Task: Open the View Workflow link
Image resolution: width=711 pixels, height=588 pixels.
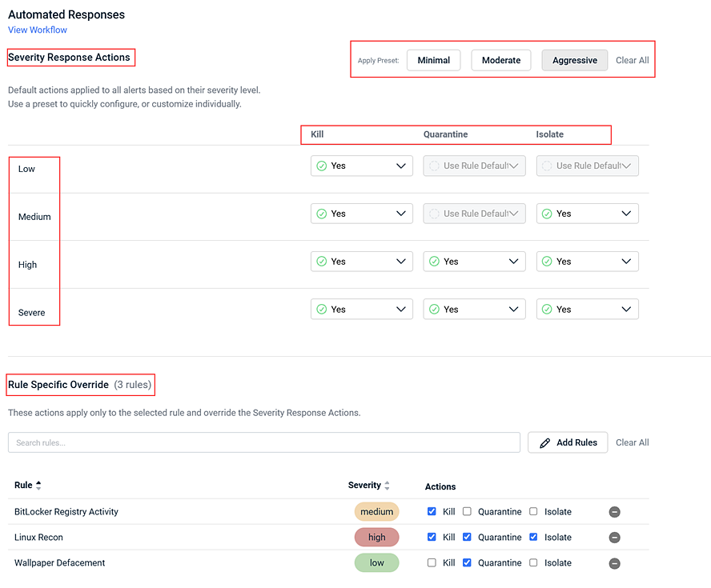Action: [x=38, y=30]
